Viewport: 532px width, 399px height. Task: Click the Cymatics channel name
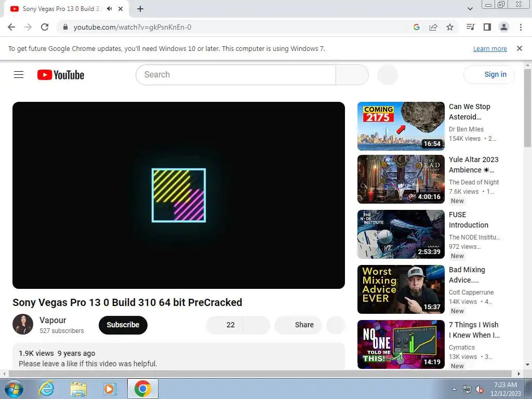[x=462, y=348]
